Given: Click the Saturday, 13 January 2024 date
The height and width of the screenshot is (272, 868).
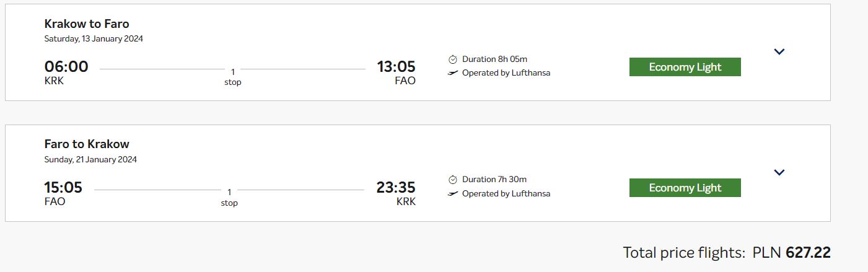Looking at the screenshot, I should click(94, 39).
